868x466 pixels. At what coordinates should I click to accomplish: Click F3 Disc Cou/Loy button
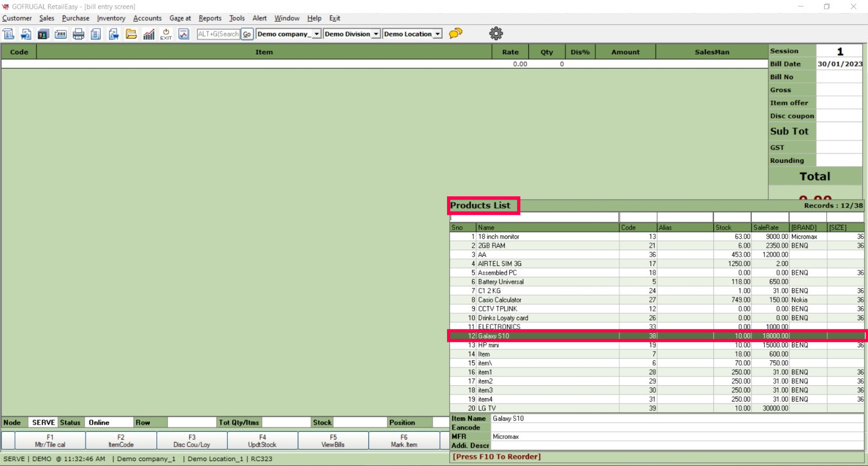[x=192, y=441]
